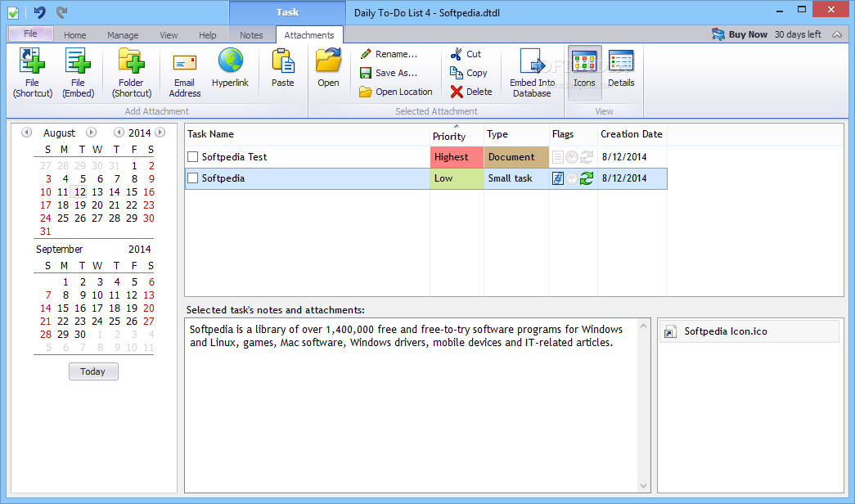Click the notes scrollbar up arrow
855x504 pixels.
(643, 326)
